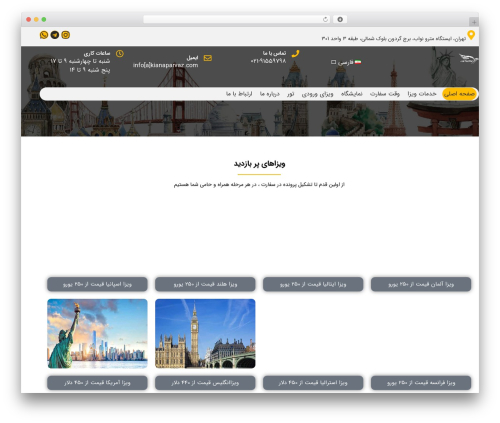The height and width of the screenshot is (423, 500).
Task: Open the Telegram social icon
Action: tap(55, 35)
